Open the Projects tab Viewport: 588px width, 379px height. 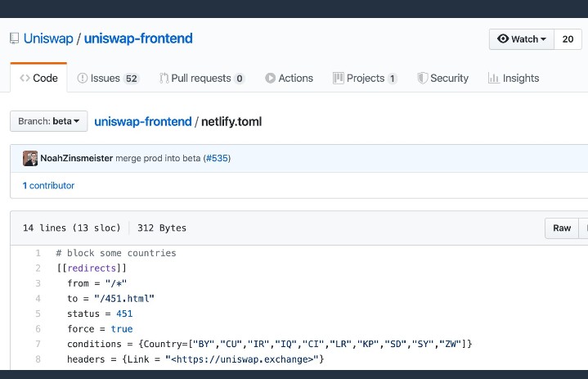point(365,78)
